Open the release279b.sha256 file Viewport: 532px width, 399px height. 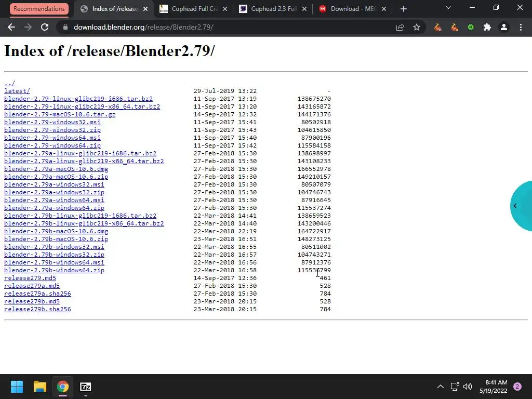coord(37,310)
